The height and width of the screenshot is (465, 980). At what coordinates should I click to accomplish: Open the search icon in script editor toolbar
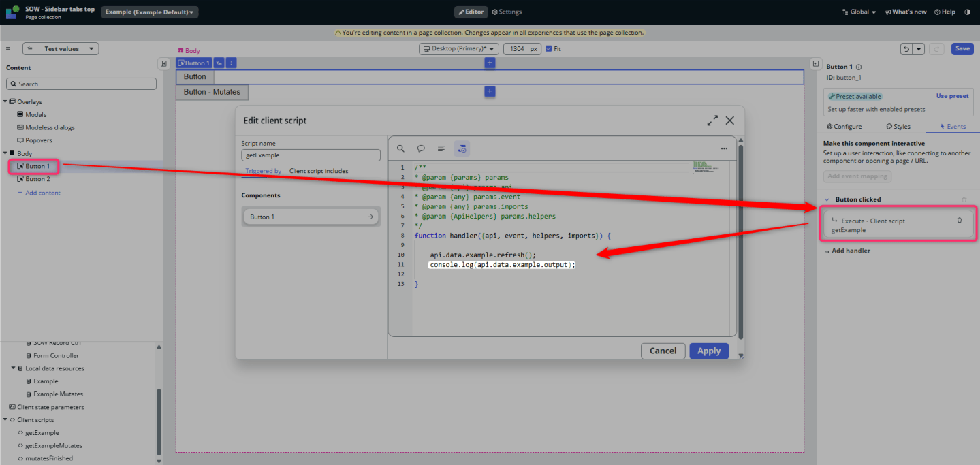coord(400,148)
